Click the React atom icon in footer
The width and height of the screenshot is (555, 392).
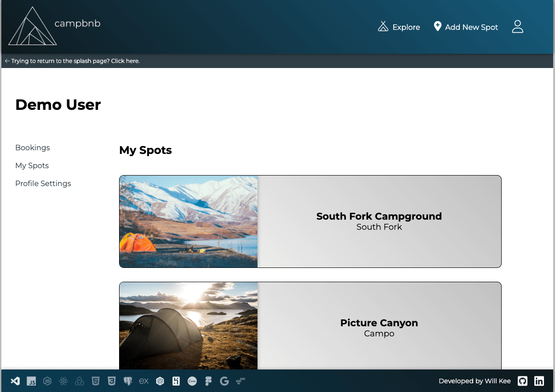pyautogui.click(x=63, y=381)
